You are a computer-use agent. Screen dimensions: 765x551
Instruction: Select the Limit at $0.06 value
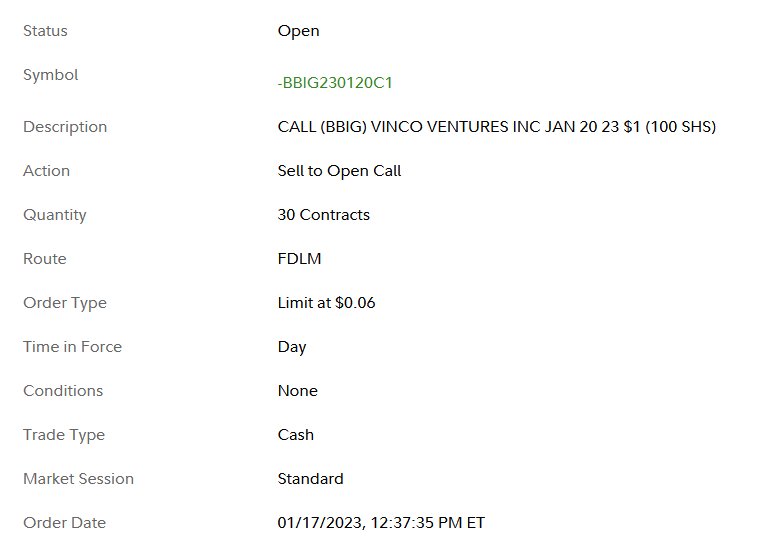[x=326, y=303]
